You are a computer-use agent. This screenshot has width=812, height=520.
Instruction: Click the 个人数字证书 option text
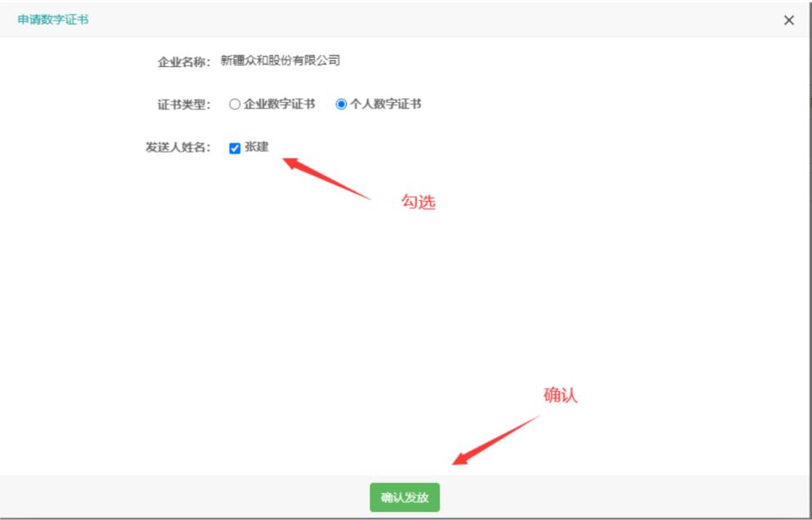(x=385, y=104)
